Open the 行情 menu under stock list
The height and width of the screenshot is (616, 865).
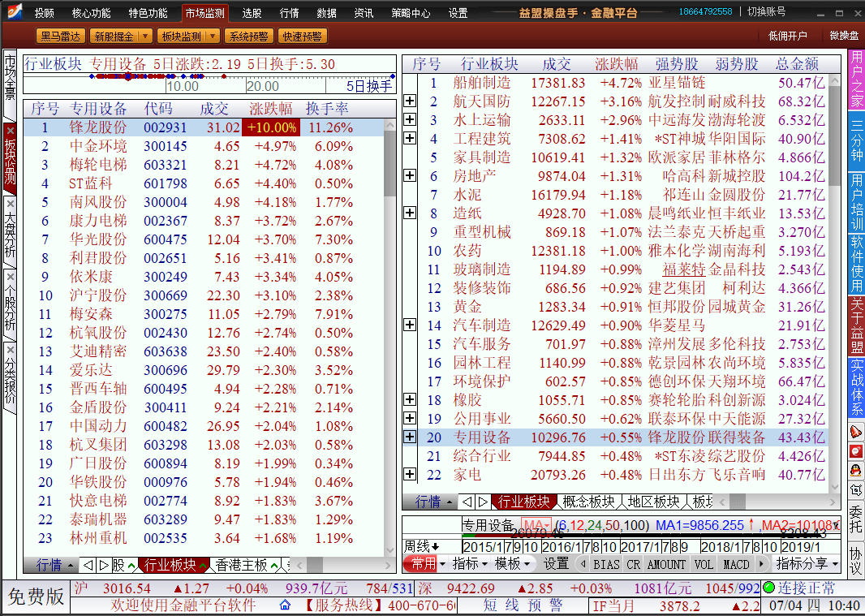coord(54,565)
